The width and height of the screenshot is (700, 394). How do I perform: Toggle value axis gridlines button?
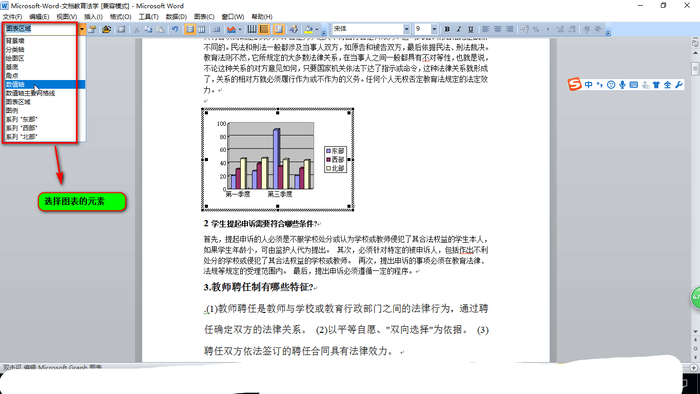click(264, 29)
